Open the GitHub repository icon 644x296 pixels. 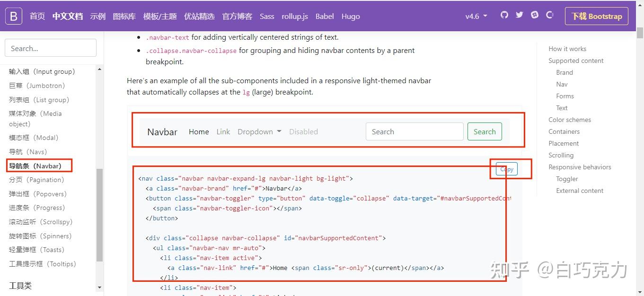pos(503,15)
